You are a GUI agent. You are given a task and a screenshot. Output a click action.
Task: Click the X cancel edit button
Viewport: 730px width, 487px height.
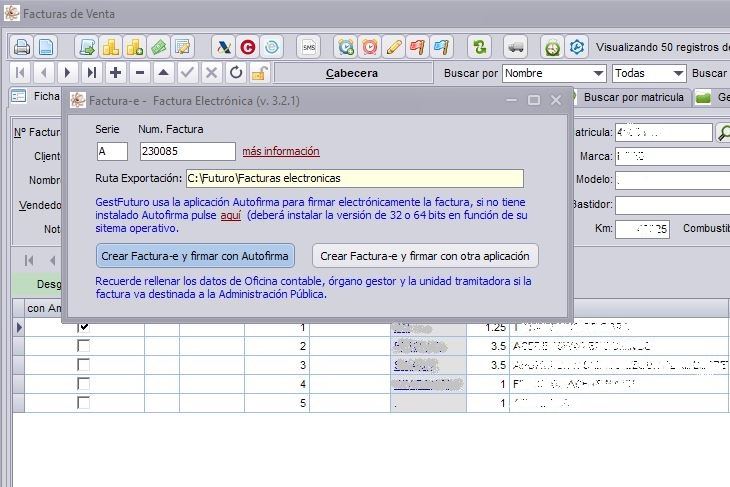pos(211,73)
